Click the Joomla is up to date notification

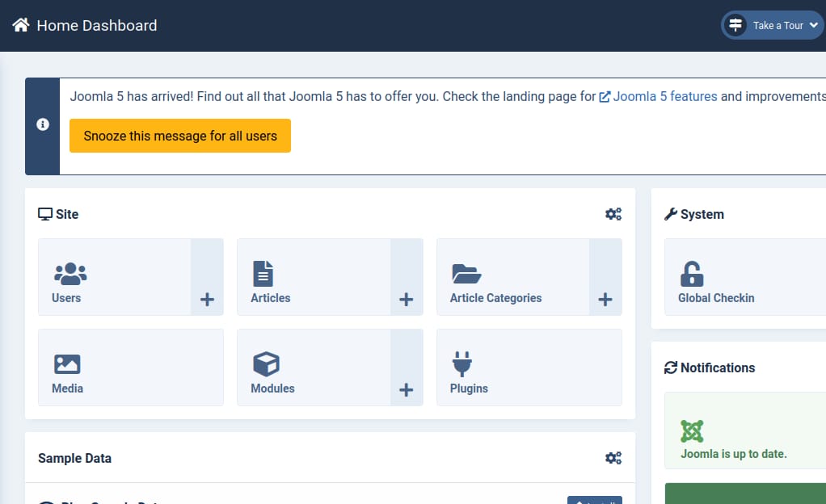point(733,453)
